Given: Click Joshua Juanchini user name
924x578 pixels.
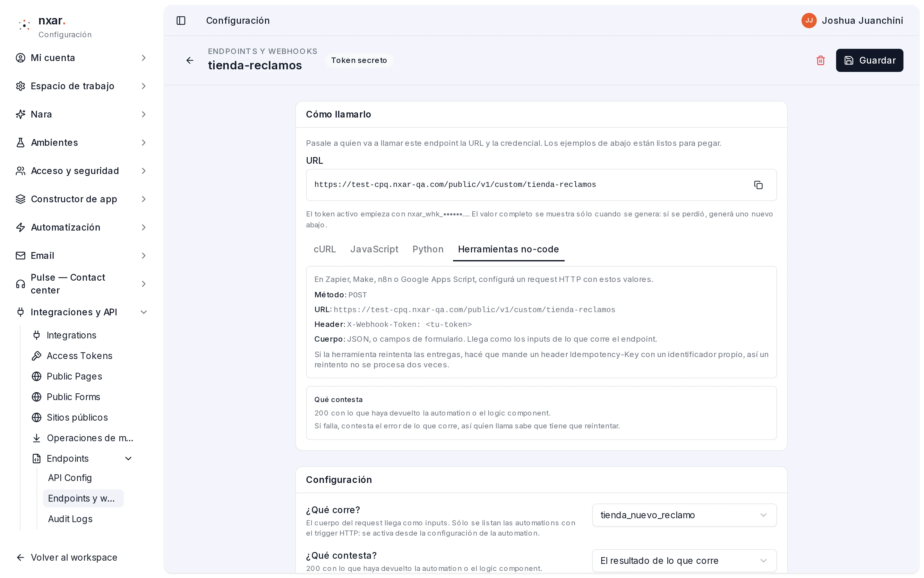Looking at the screenshot, I should [862, 21].
